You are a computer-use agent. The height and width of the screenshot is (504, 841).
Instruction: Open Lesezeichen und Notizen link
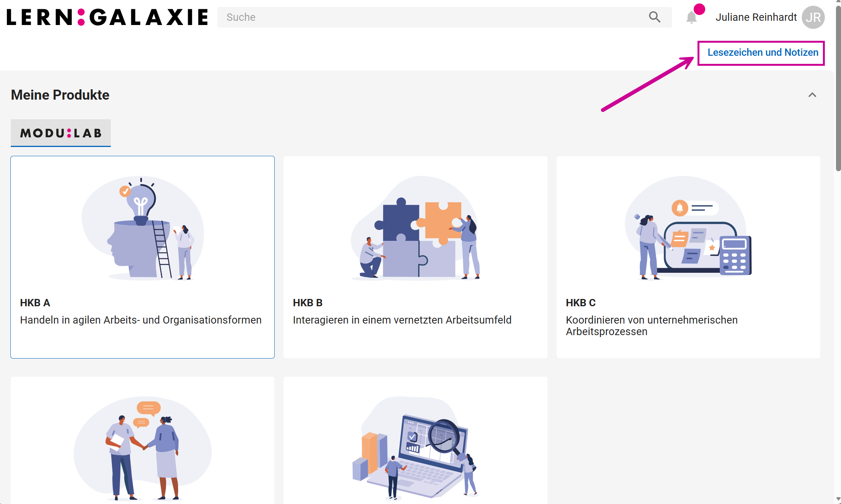coord(763,52)
